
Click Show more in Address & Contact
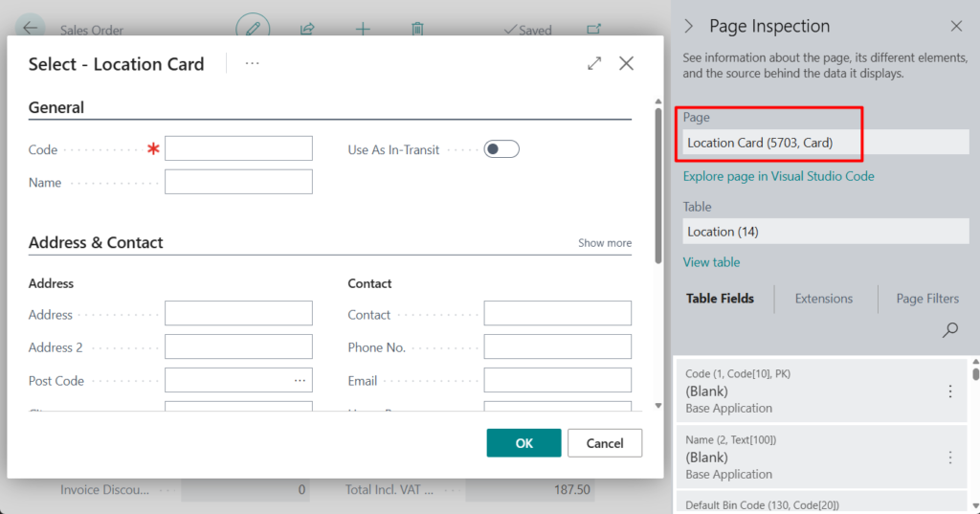604,243
